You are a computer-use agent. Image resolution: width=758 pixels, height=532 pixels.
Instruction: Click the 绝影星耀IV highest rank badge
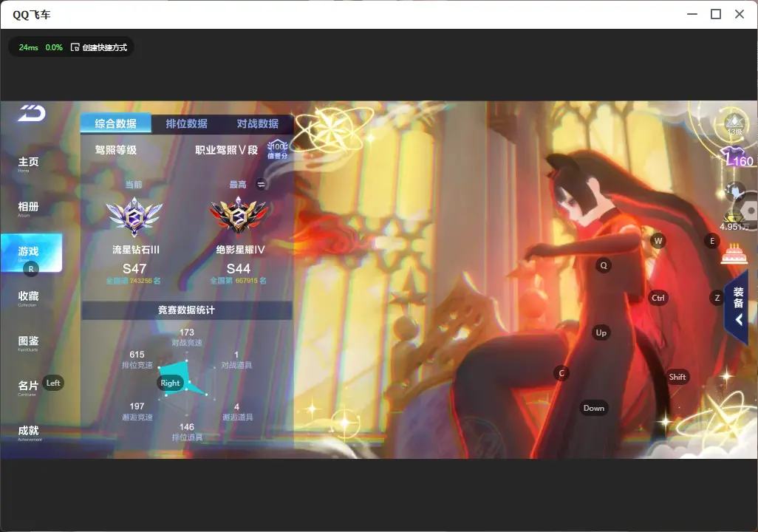click(x=239, y=216)
